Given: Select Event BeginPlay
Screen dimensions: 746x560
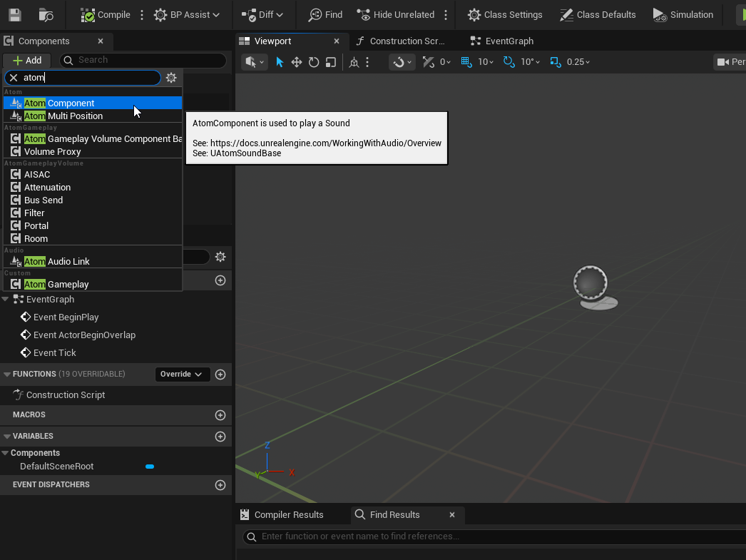Looking at the screenshot, I should 66,317.
